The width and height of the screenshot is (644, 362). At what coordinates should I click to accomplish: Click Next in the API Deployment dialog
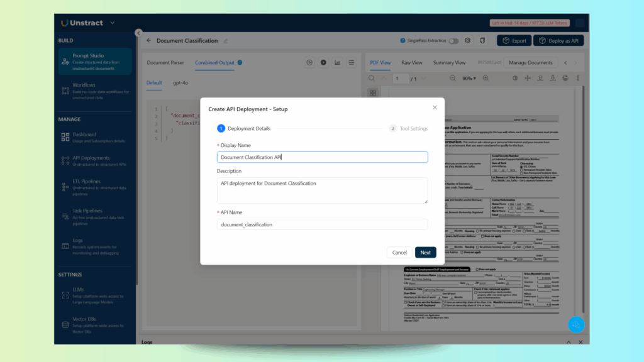(425, 252)
